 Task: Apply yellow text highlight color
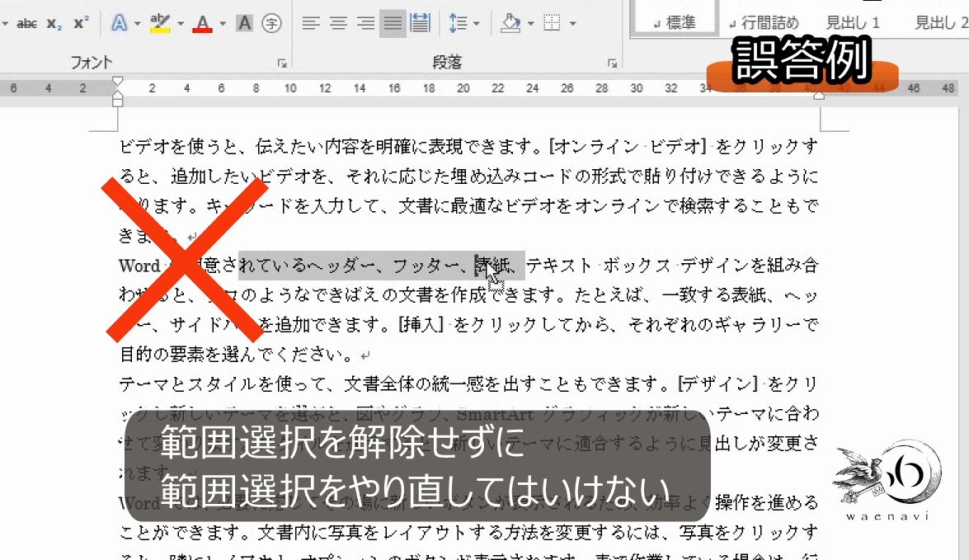160,23
